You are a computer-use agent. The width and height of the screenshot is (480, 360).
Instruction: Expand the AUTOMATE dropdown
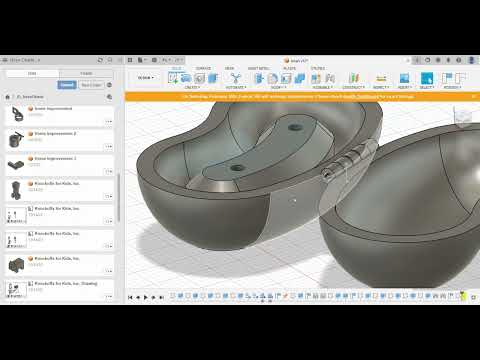click(236, 87)
